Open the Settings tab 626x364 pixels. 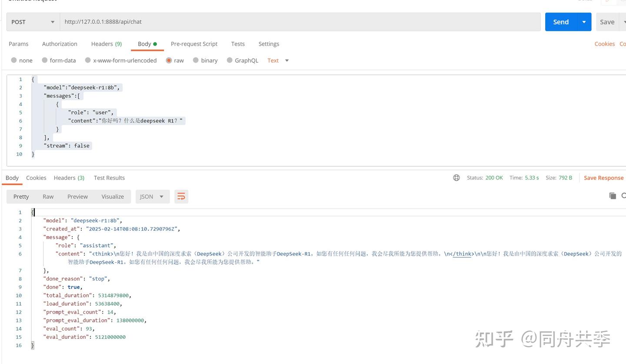(x=269, y=44)
